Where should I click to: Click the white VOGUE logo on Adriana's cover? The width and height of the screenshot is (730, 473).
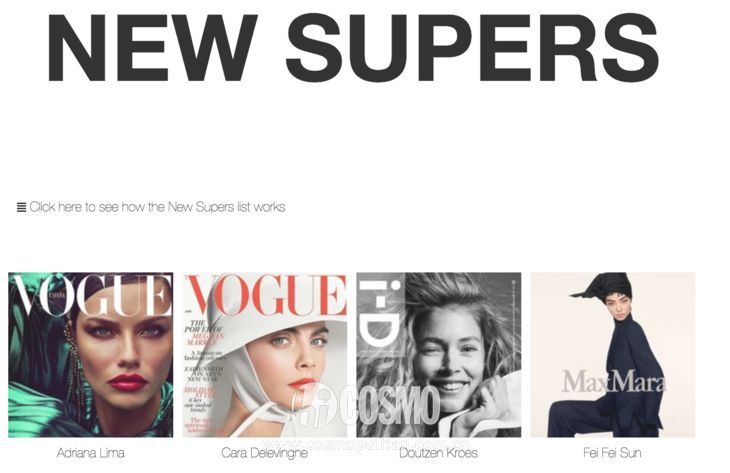point(91,296)
